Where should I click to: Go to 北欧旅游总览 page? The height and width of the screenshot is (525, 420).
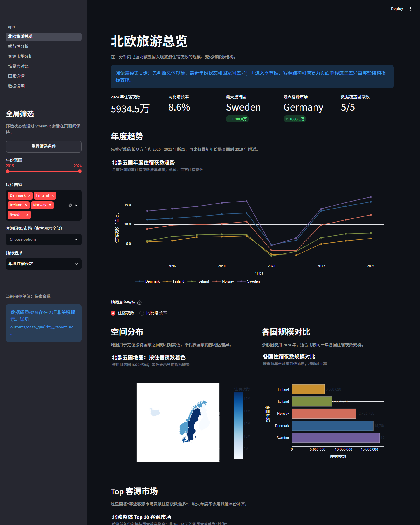point(44,37)
